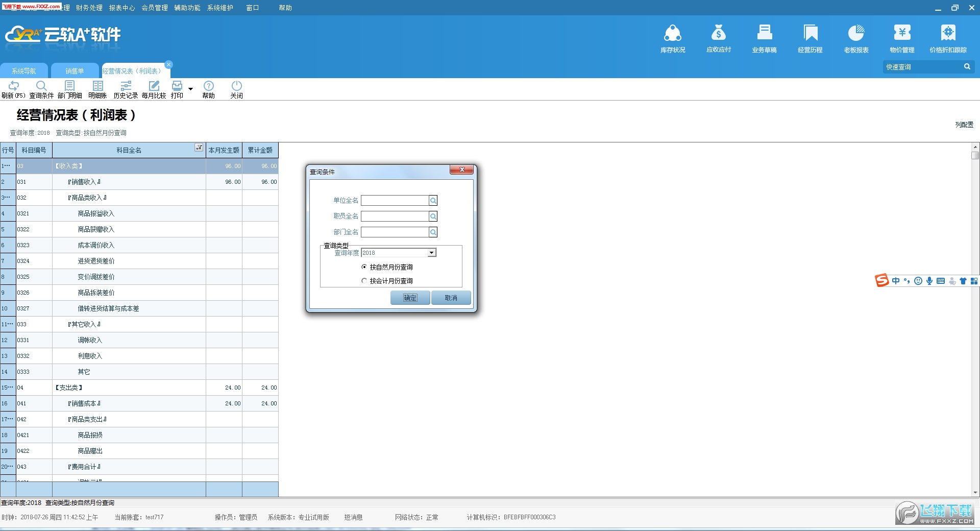Close the 查询条件 dialog with red X
The image size is (980, 531).
tap(462, 170)
